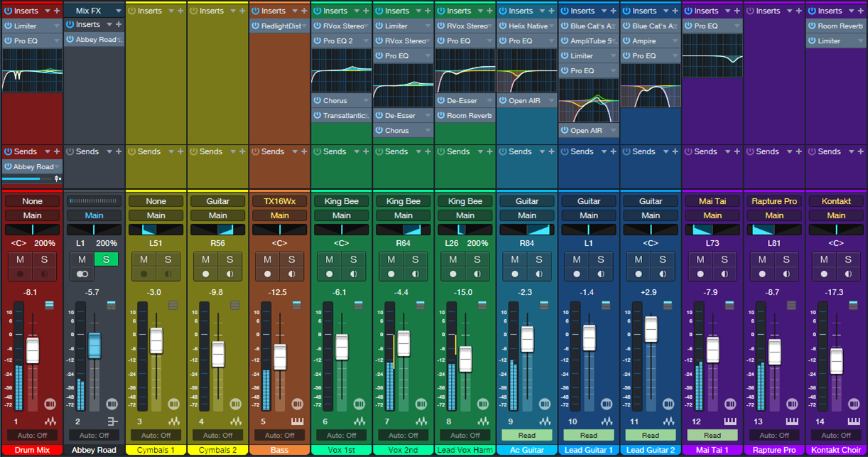The image size is (868, 457).
Task: Arm the Bass channel for recording
Action: pyautogui.click(x=268, y=274)
